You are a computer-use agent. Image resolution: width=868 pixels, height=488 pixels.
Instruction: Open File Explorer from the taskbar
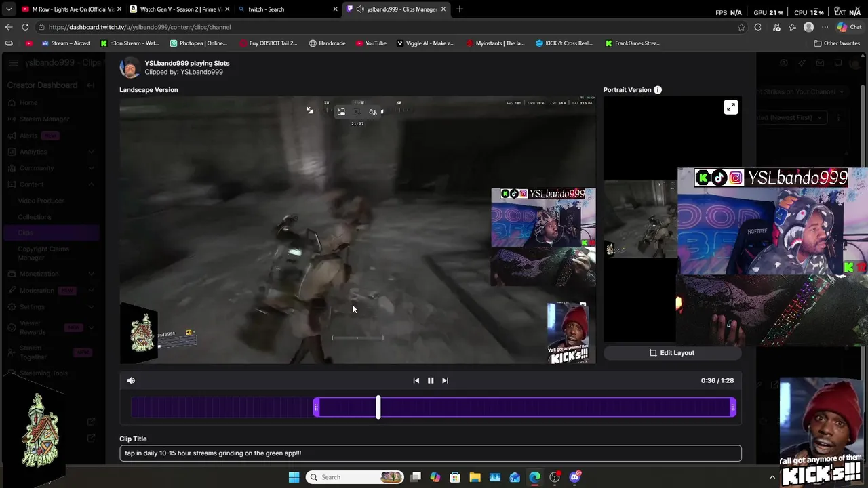(x=475, y=477)
